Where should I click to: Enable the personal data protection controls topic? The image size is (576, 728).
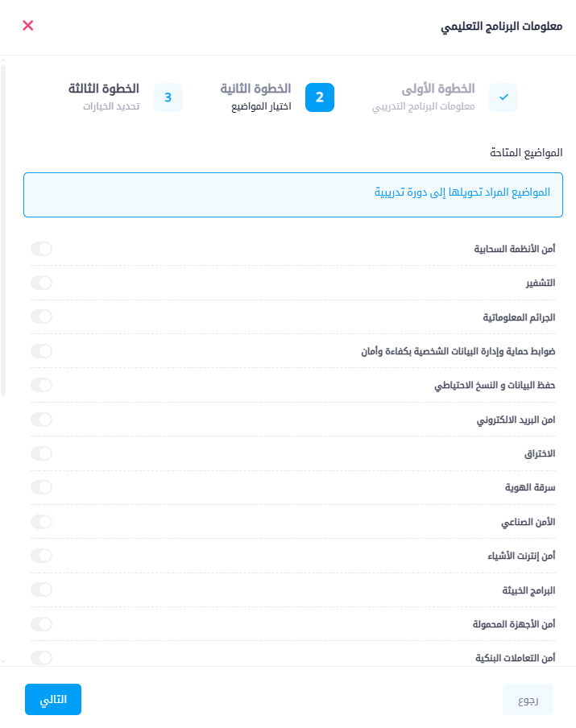pyautogui.click(x=41, y=351)
